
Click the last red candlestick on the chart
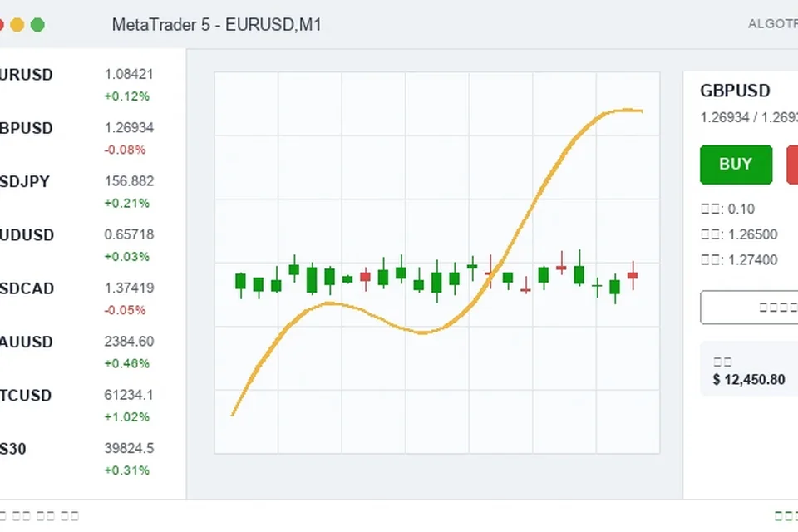click(x=633, y=275)
